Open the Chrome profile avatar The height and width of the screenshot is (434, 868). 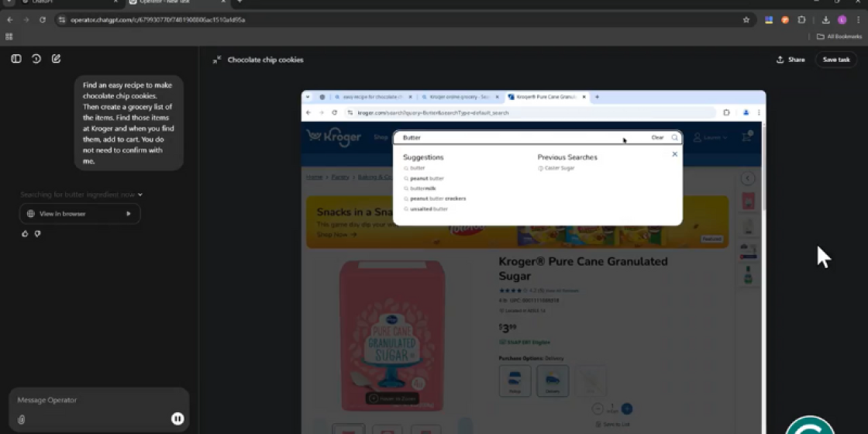click(x=842, y=19)
